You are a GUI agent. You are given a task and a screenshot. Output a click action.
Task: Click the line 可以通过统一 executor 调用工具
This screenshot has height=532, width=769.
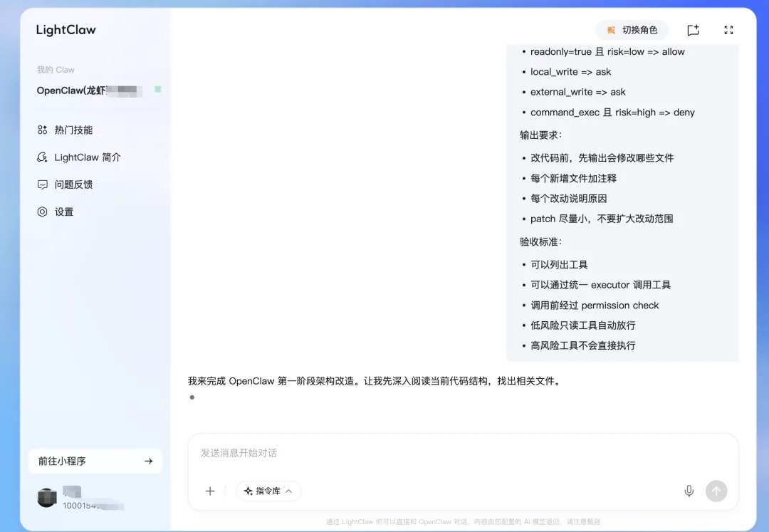(x=600, y=285)
